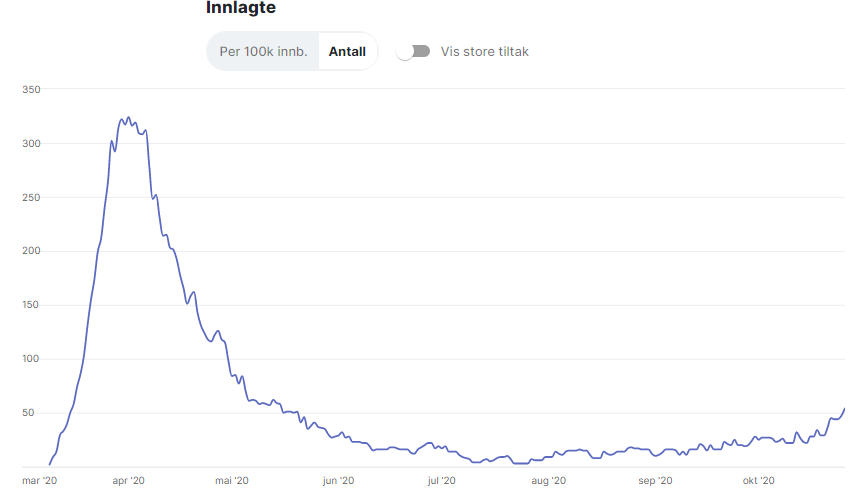Click the "jul '20" x-axis label
This screenshot has width=863, height=498.
pos(441,481)
